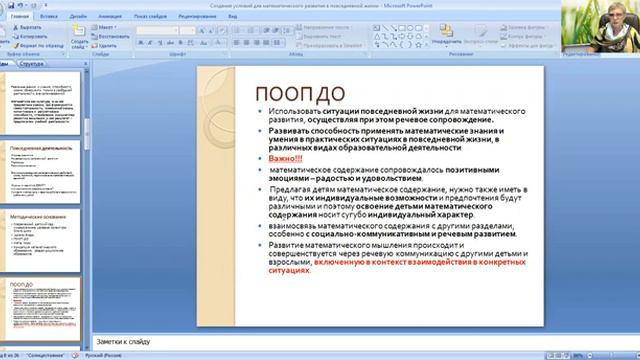Screen dimensions: 640x360
Task: Switch to Структура (Outline) pane tab
Action: pyautogui.click(x=31, y=64)
